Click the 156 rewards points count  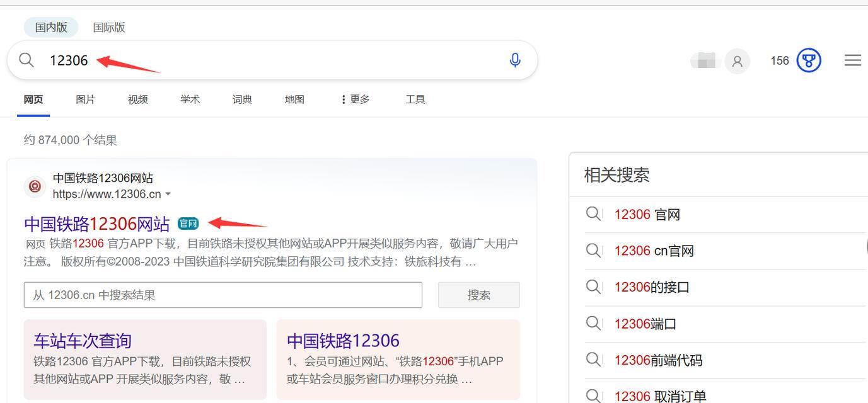coord(780,60)
